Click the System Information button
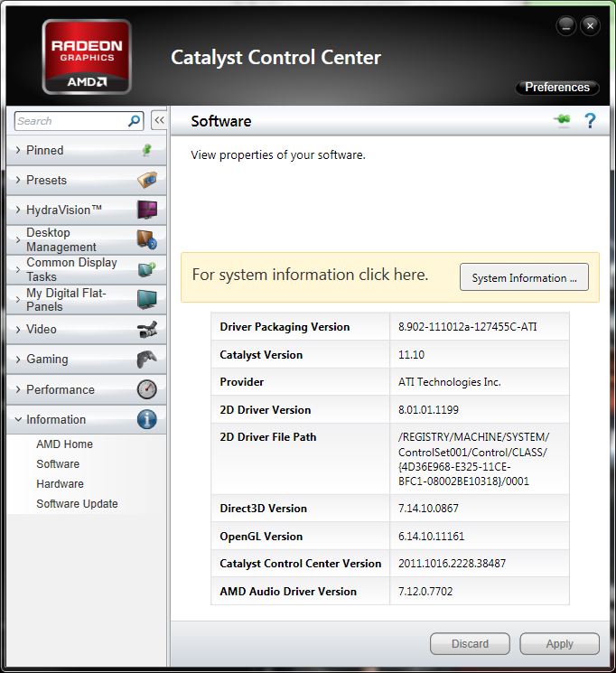This screenshot has width=616, height=673. point(524,277)
